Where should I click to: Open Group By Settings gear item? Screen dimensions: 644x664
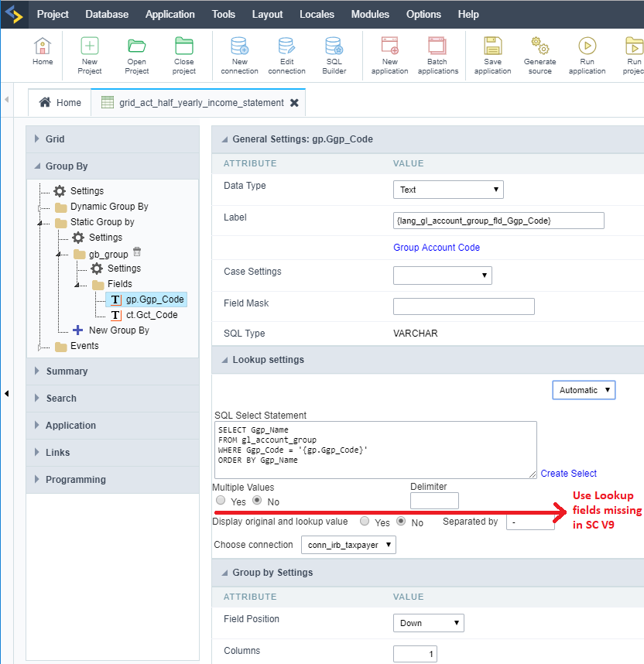[79, 191]
